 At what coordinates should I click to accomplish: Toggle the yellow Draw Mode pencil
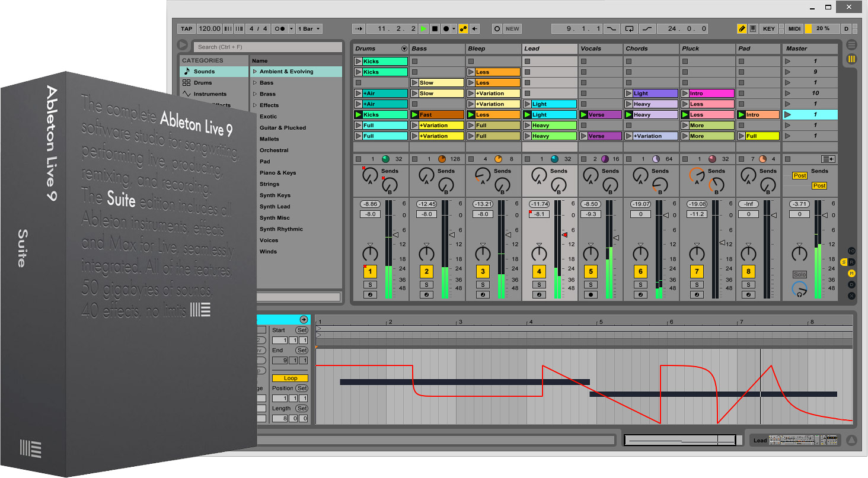[x=742, y=28]
